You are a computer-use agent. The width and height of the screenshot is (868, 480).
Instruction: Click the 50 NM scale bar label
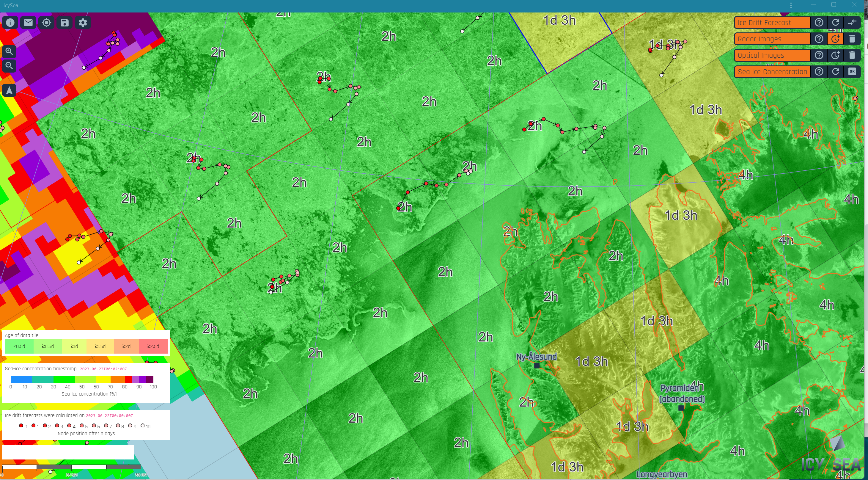[141, 475]
